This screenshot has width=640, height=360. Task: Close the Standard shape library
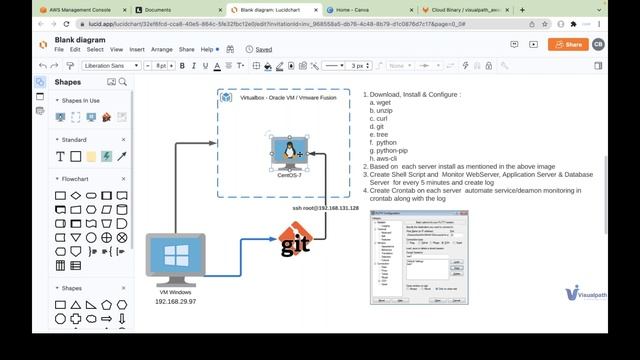[124, 140]
